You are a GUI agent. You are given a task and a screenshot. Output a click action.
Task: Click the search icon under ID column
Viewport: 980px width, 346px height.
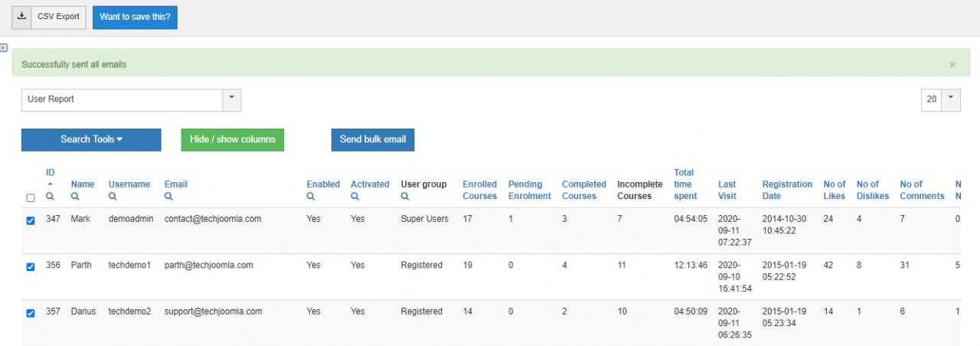coord(50,197)
